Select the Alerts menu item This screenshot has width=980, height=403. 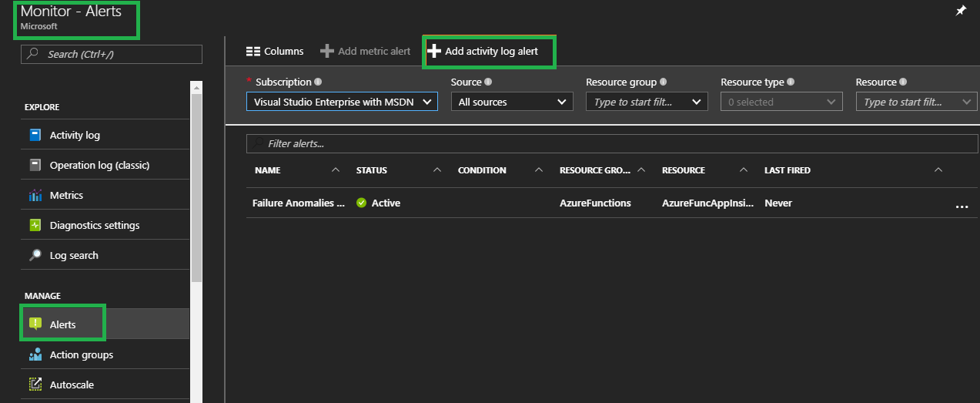pos(105,324)
